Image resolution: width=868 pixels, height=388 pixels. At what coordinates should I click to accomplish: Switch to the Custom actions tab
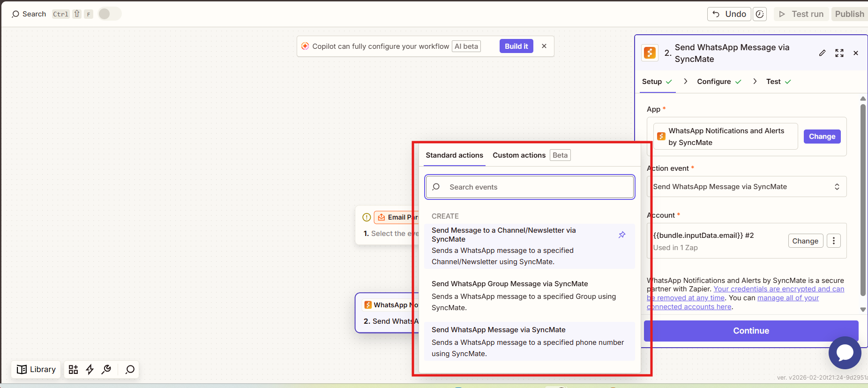519,155
